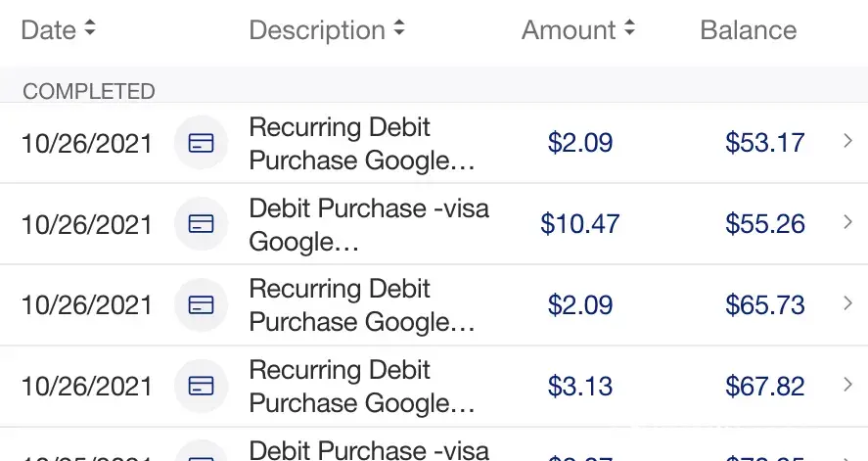868x461 pixels.
Task: Click the $53.17 balance value
Action: 764,143
